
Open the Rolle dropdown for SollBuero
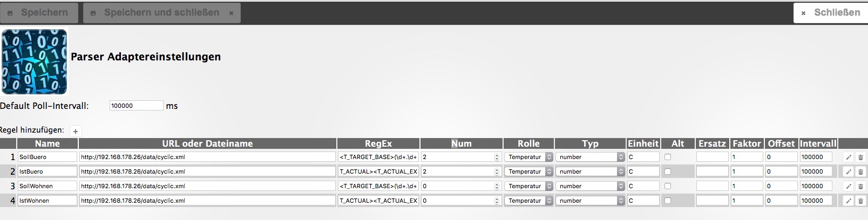click(528, 157)
